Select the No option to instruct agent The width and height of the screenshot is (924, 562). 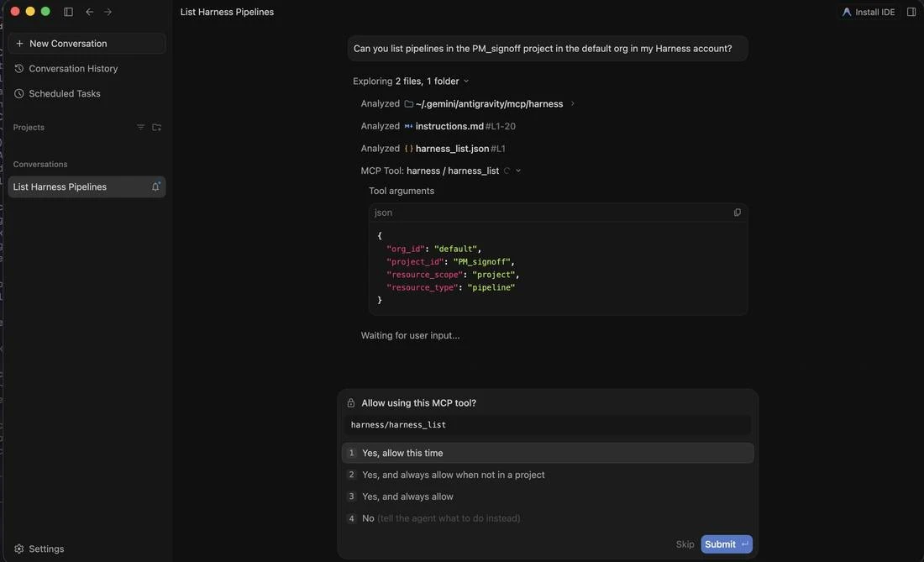click(548, 518)
